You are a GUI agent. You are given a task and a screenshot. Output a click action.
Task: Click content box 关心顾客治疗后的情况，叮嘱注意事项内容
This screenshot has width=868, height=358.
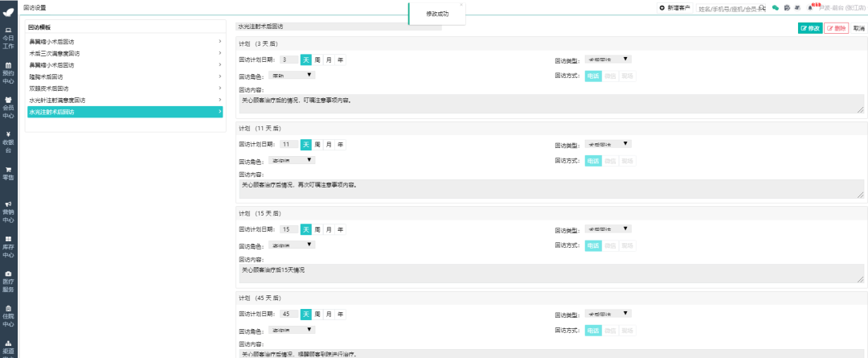tap(551, 104)
